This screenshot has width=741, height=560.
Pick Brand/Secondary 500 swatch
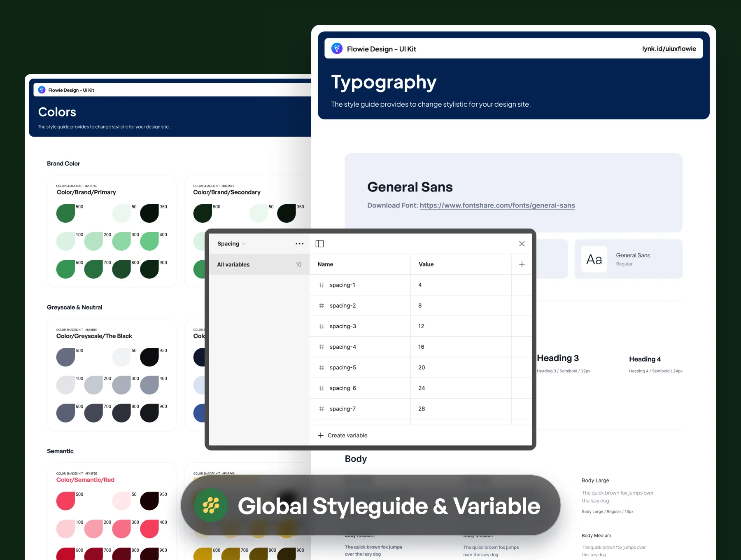click(203, 213)
